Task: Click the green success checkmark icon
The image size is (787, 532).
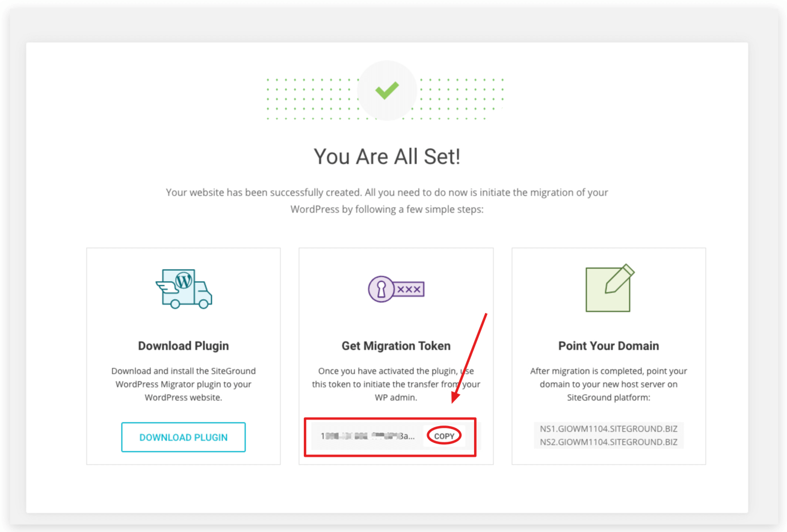Action: pyautogui.click(x=387, y=90)
